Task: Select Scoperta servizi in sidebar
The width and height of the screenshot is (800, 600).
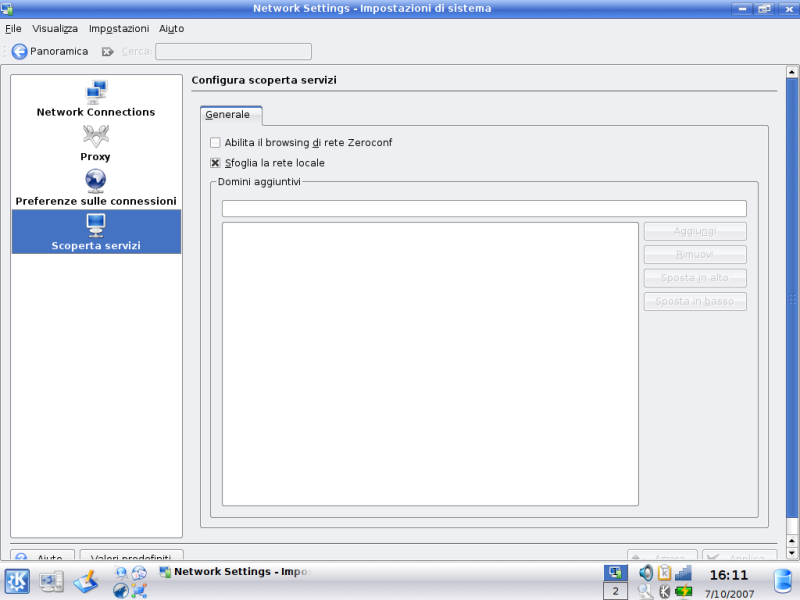Action: point(96,232)
